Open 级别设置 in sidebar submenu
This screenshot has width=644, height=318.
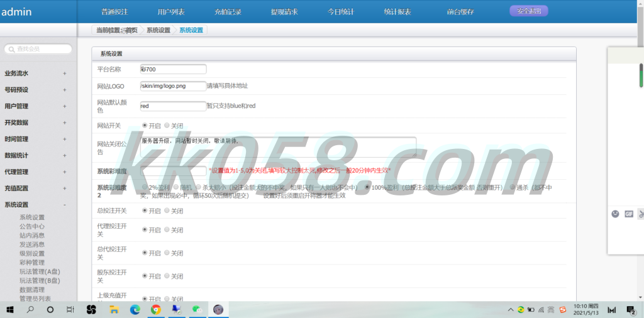[x=32, y=253]
